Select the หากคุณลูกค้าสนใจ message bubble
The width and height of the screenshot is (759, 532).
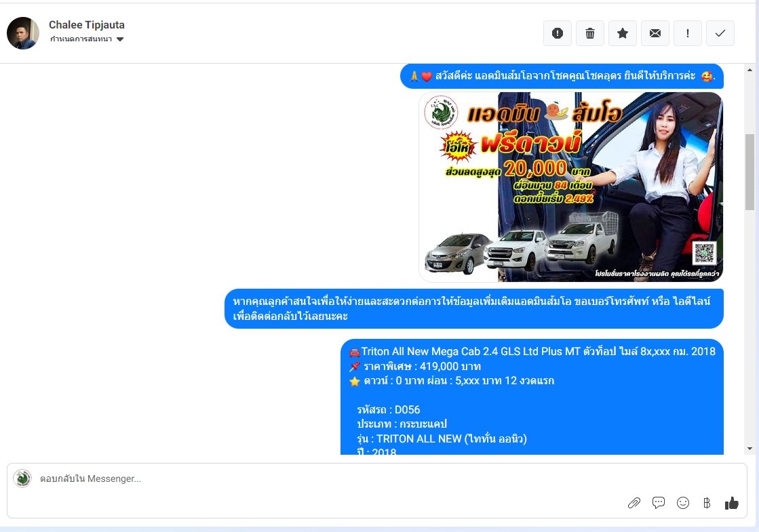474,308
